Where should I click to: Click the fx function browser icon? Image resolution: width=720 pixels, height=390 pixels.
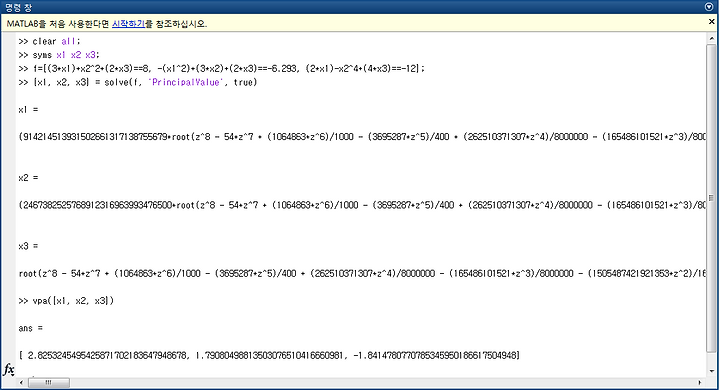pos(9,369)
